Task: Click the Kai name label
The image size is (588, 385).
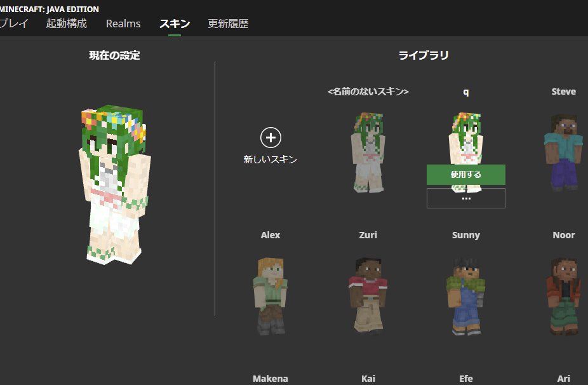Action: click(x=368, y=379)
